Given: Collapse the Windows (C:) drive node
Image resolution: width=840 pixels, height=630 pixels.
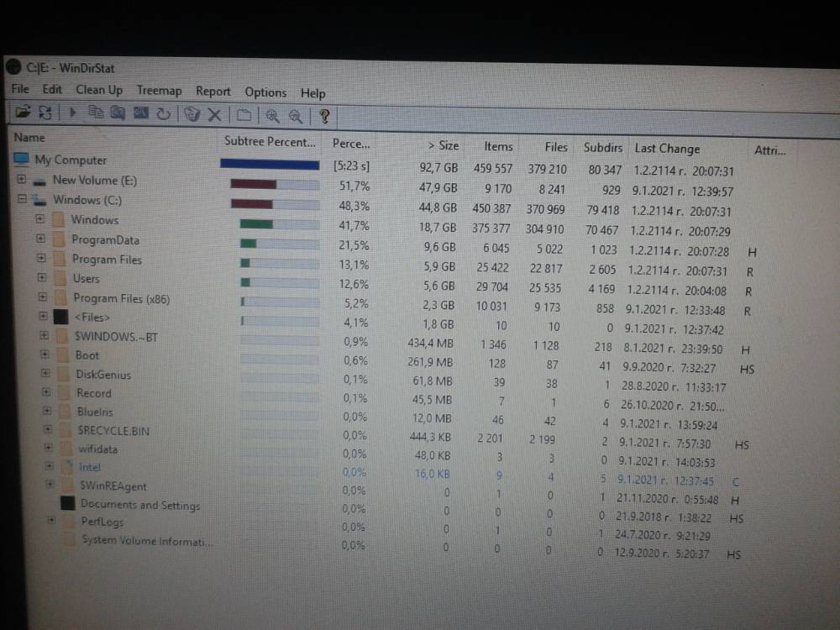Looking at the screenshot, I should (22, 199).
